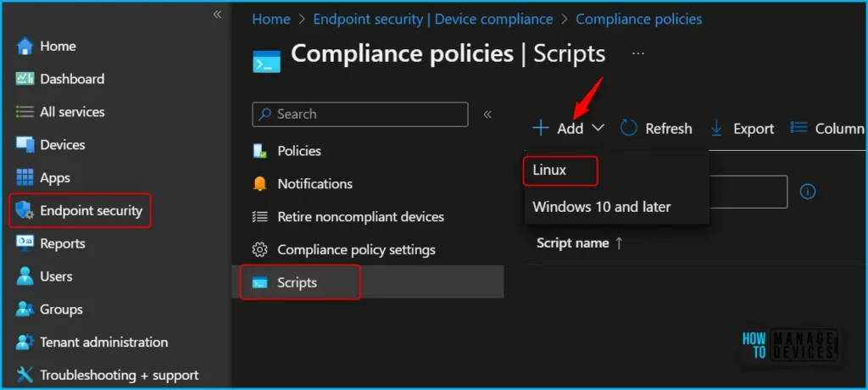The image size is (868, 390).
Task: Open Dashboard label in sidebar
Action: (x=73, y=79)
